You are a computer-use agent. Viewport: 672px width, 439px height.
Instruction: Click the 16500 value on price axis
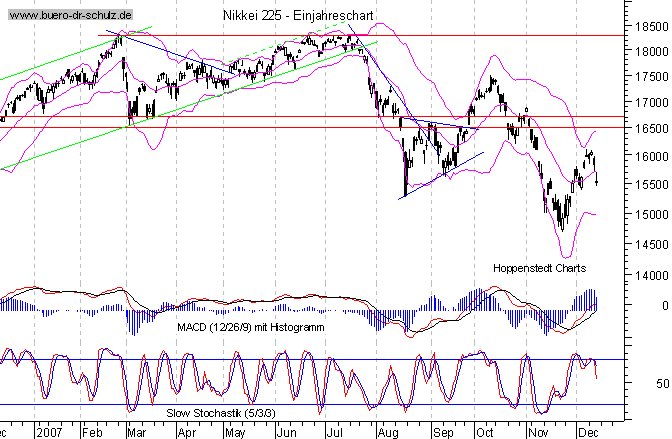(647, 129)
